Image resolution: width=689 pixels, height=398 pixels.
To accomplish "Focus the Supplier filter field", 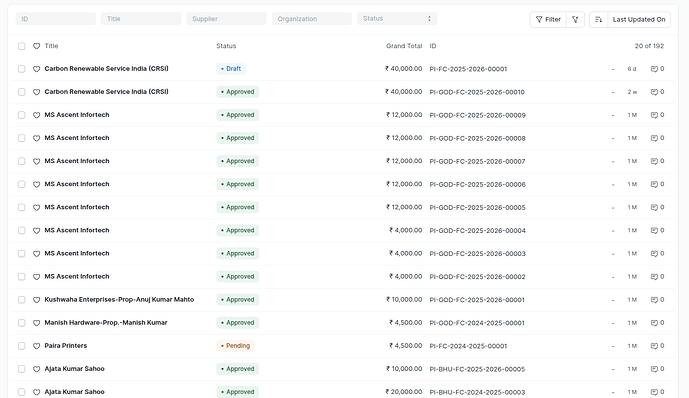I will point(226,18).
